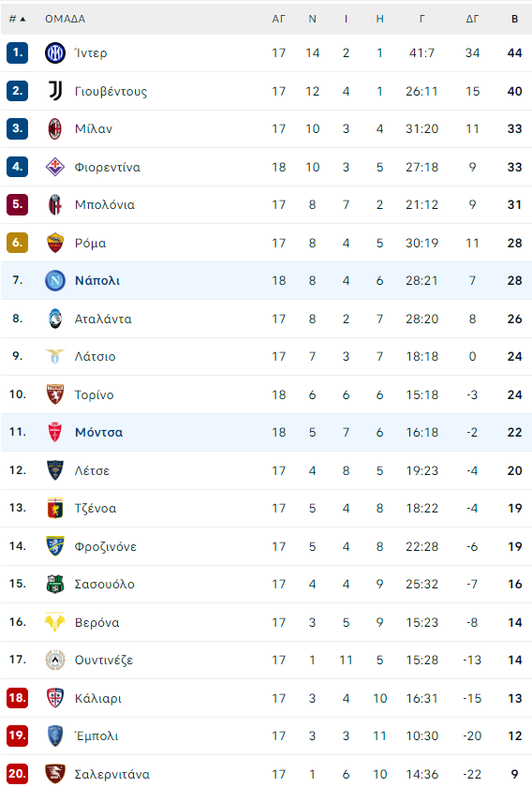This screenshot has height=787, width=532.
Task: Open the Μόντσα team link
Action: tap(98, 432)
